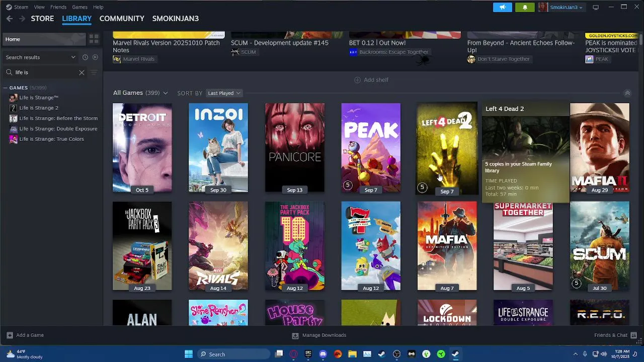This screenshot has width=644, height=362.
Task: Open Discord from the taskbar
Action: coord(323,354)
